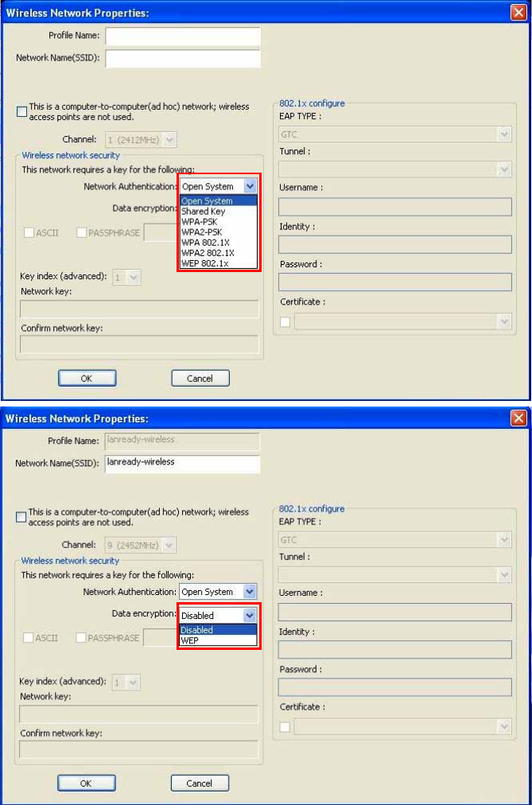This screenshot has width=532, height=805.
Task: Click Confirm network key field in blank-profile dialog
Action: click(x=139, y=344)
